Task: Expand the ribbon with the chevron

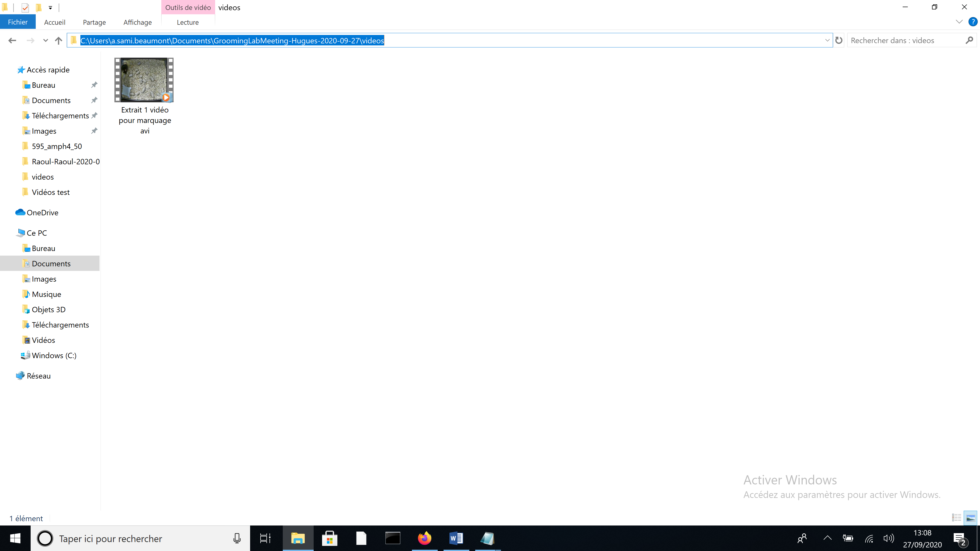Action: 959,22
